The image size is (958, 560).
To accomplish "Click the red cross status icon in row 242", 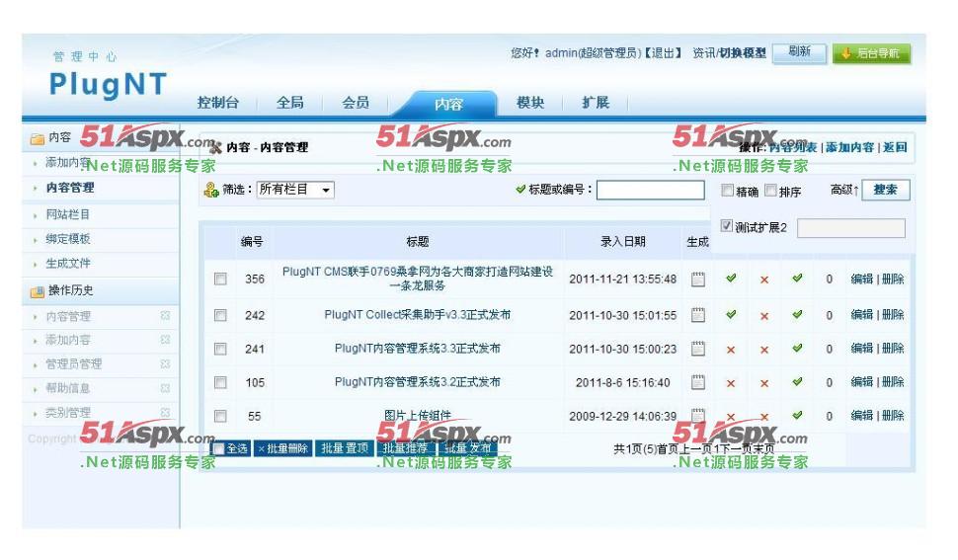I will (764, 316).
